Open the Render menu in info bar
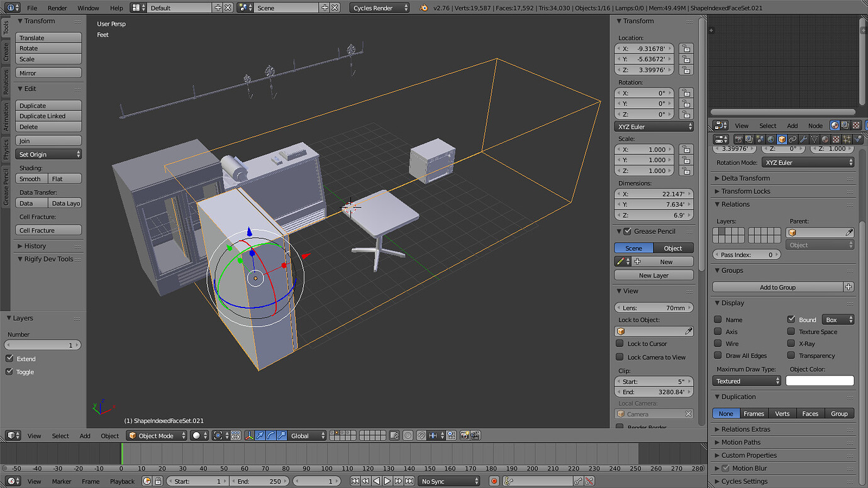 tap(57, 8)
